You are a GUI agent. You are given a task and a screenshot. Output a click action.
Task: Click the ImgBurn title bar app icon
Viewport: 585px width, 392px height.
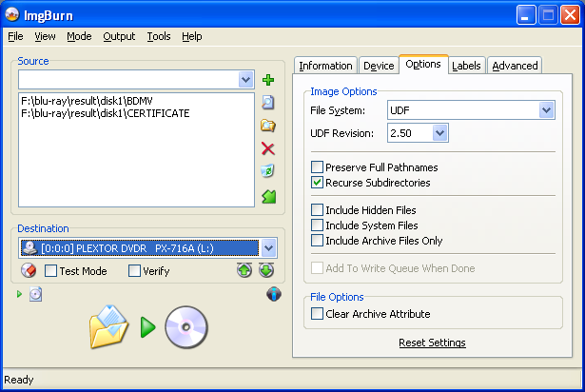click(12, 14)
